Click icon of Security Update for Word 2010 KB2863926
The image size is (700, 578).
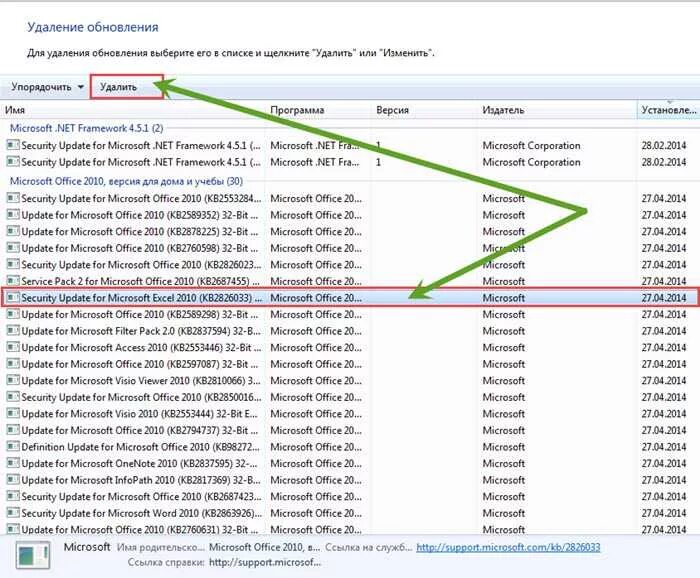point(13,512)
